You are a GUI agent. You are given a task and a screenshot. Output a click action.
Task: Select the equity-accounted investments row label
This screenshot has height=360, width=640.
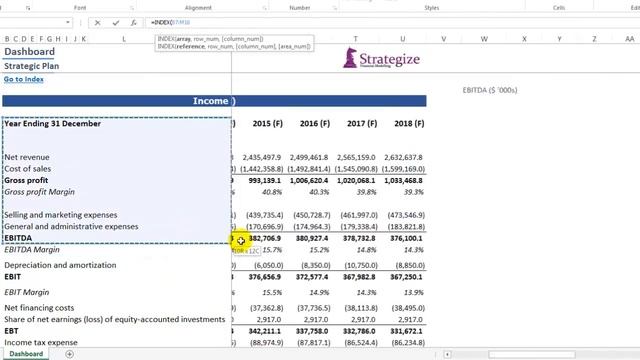click(x=114, y=319)
